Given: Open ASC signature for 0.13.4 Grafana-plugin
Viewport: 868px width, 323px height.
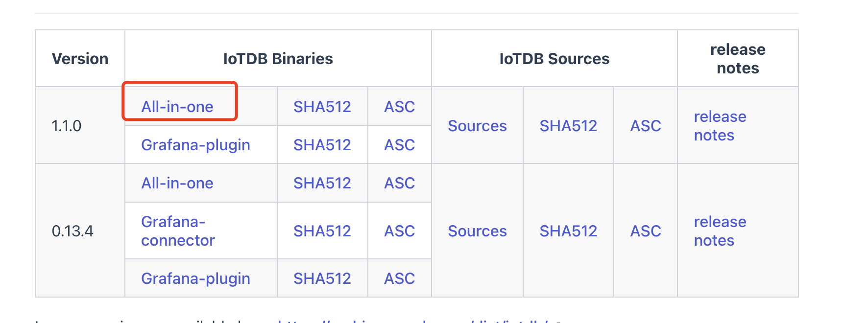Looking at the screenshot, I should [399, 278].
